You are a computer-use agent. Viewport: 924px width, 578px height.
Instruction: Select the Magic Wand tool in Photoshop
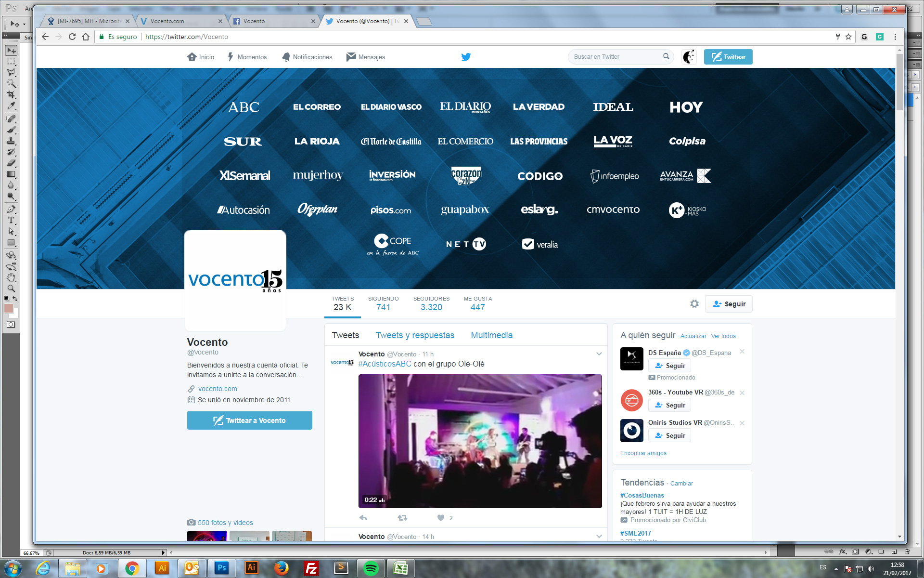coord(11,83)
